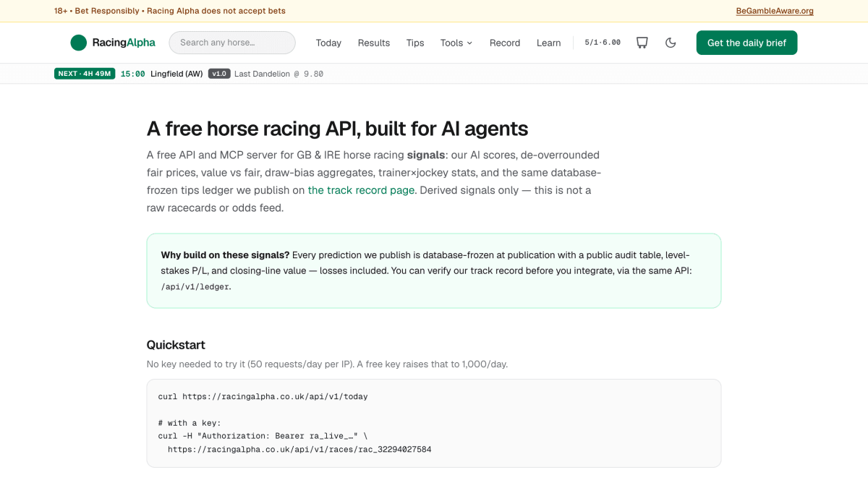Image resolution: width=868 pixels, height=488 pixels.
Task: Click the NEXT · 4H 49M badge
Action: (x=85, y=74)
